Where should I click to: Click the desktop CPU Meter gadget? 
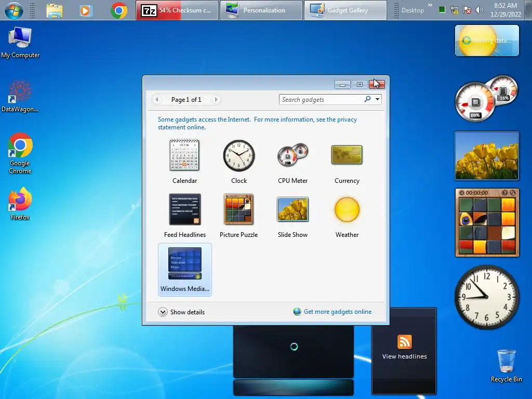[486, 98]
